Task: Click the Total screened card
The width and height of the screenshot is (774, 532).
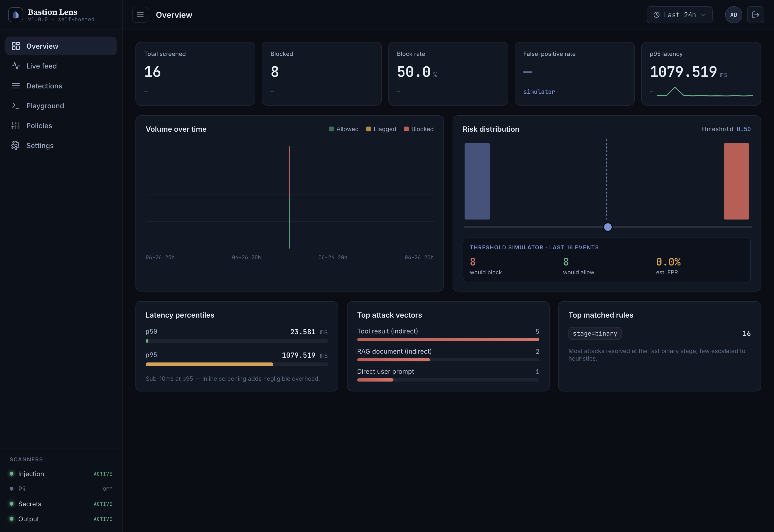Action: [195, 74]
